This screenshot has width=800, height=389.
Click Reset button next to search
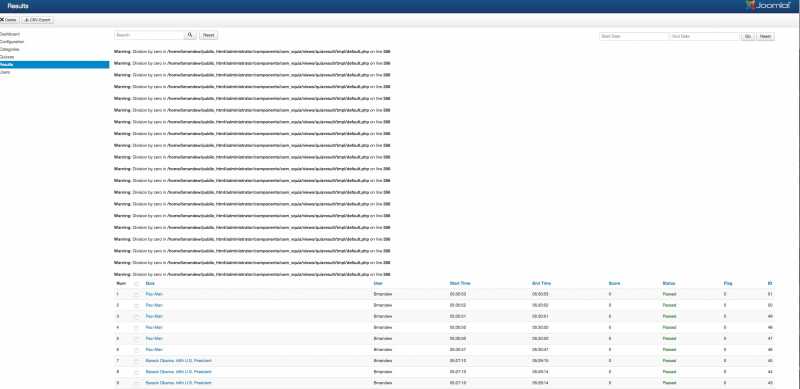pos(208,35)
